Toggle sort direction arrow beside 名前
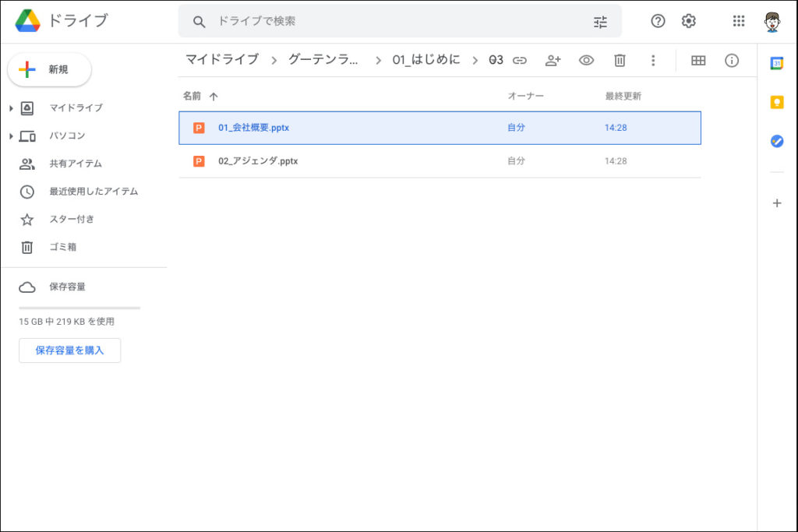 pyautogui.click(x=214, y=97)
